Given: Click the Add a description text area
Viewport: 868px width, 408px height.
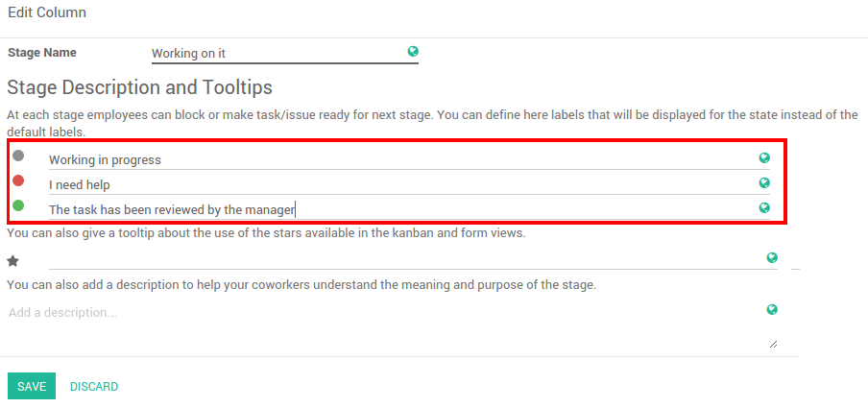Looking at the screenshot, I should (x=384, y=322).
